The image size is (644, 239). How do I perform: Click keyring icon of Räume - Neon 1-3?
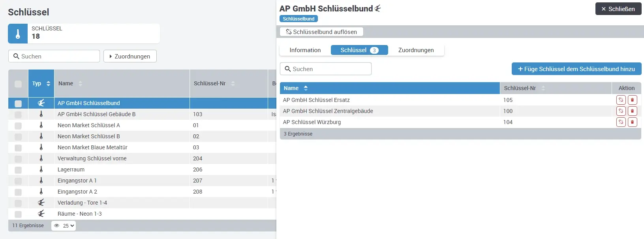[x=41, y=214]
